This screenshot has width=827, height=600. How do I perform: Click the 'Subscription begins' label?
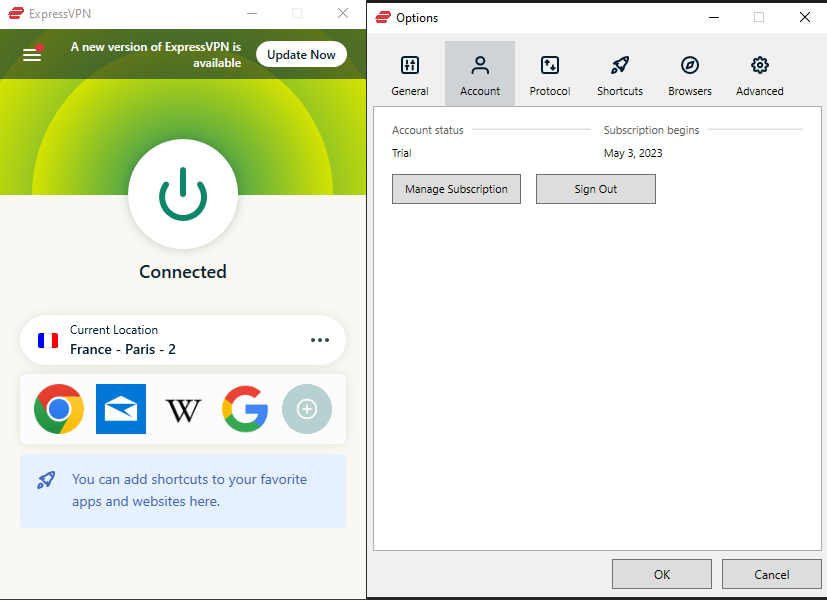click(651, 130)
